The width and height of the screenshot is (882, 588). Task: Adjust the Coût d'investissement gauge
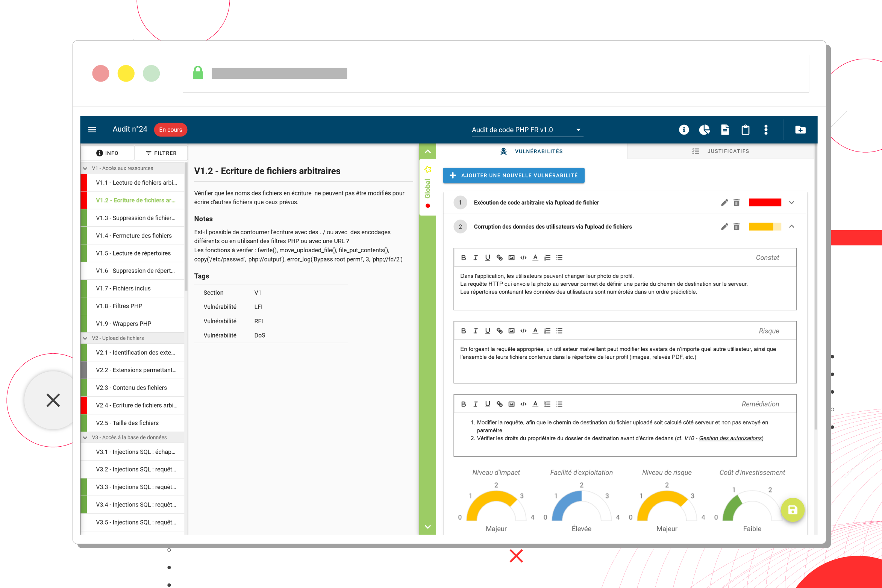pos(752,506)
